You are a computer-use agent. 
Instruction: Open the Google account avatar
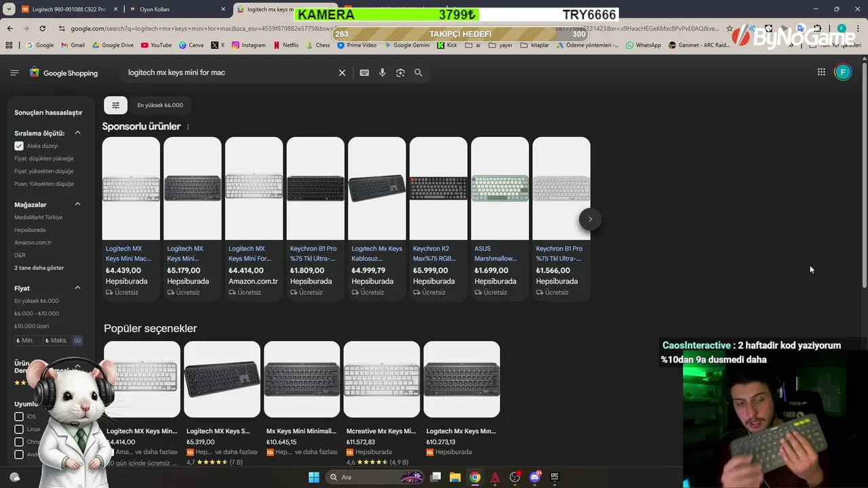pyautogui.click(x=843, y=72)
